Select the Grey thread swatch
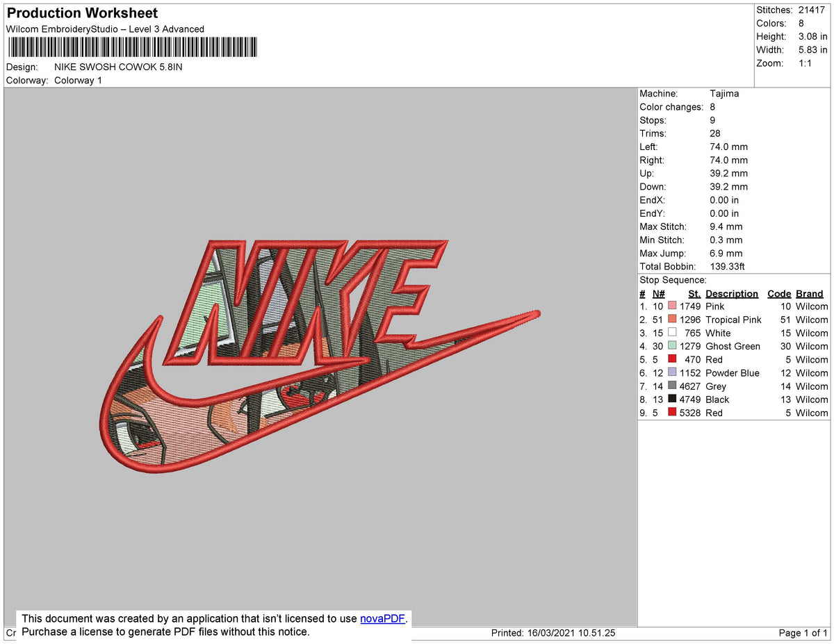Screen dimensions: 834x644 click(671, 386)
